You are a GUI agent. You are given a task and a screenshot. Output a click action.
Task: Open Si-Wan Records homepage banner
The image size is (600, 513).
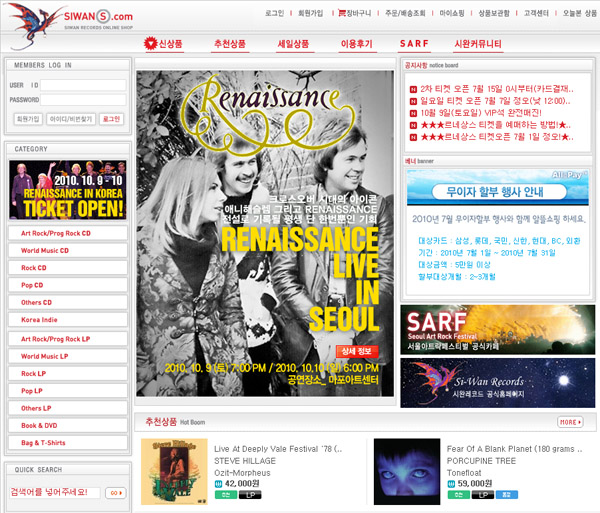click(x=497, y=383)
